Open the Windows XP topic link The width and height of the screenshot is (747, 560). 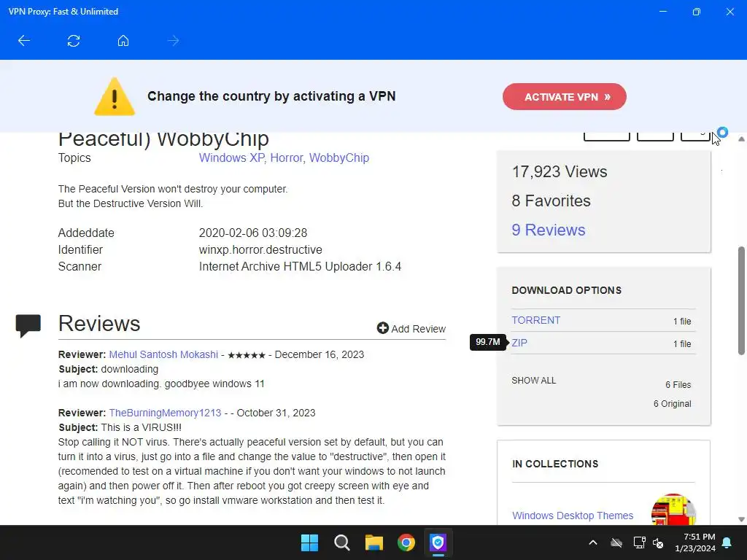pyautogui.click(x=231, y=157)
